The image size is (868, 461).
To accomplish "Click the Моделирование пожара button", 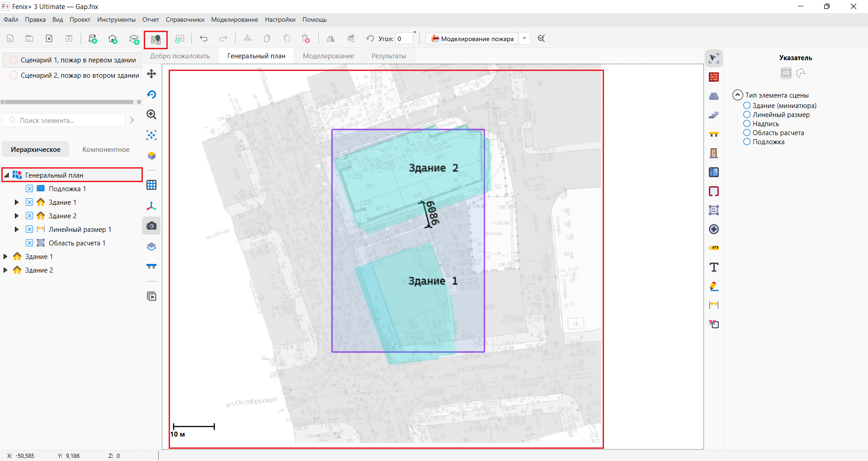I will pos(472,39).
